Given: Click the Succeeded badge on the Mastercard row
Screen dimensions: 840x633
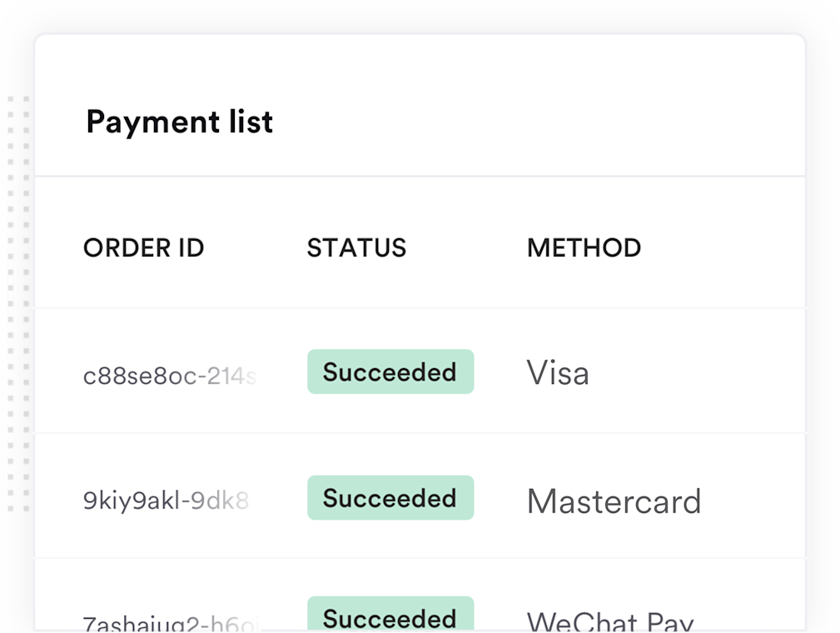Looking at the screenshot, I should click(x=390, y=498).
